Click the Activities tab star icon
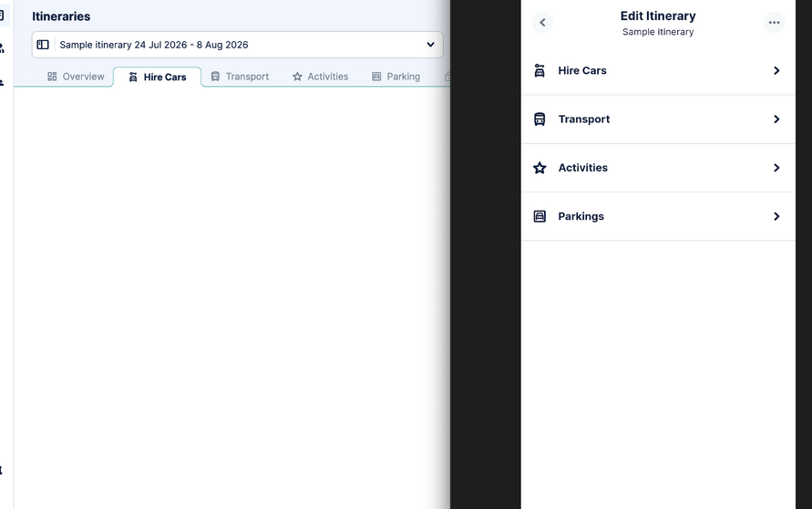This screenshot has width=812, height=509. (x=297, y=77)
